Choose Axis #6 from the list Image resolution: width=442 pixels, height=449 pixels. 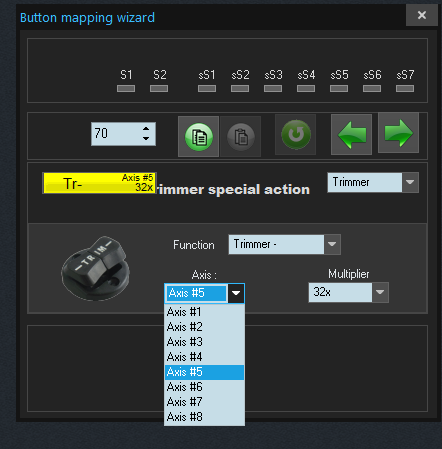point(204,387)
